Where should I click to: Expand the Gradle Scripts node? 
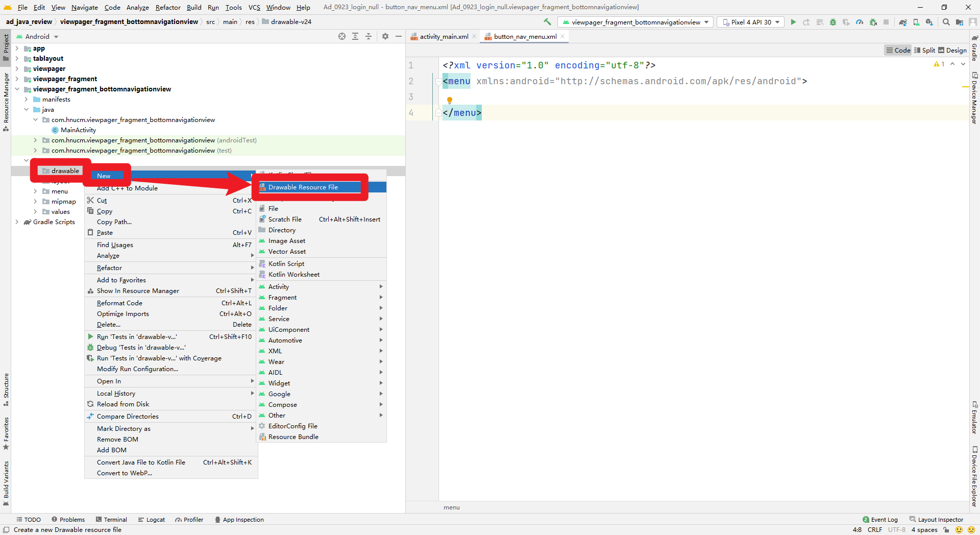coord(17,222)
